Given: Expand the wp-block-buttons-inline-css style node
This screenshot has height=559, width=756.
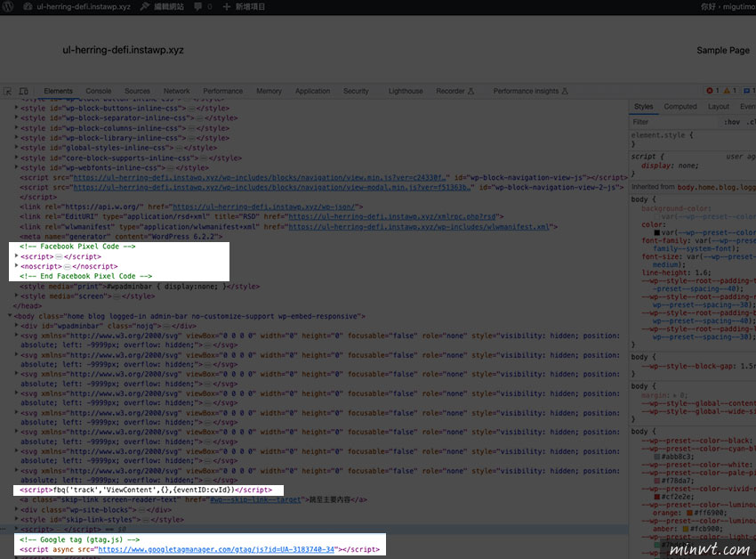Looking at the screenshot, I should click(16, 108).
